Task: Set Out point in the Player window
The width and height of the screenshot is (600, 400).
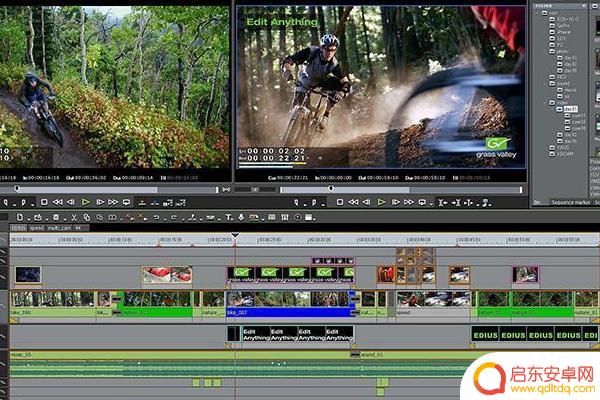Action: (x=23, y=202)
